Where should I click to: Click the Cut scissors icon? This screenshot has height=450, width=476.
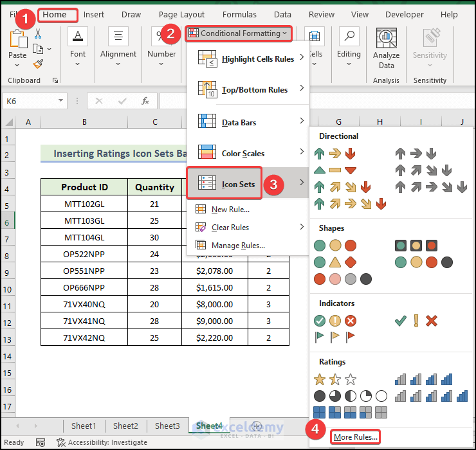[38, 34]
